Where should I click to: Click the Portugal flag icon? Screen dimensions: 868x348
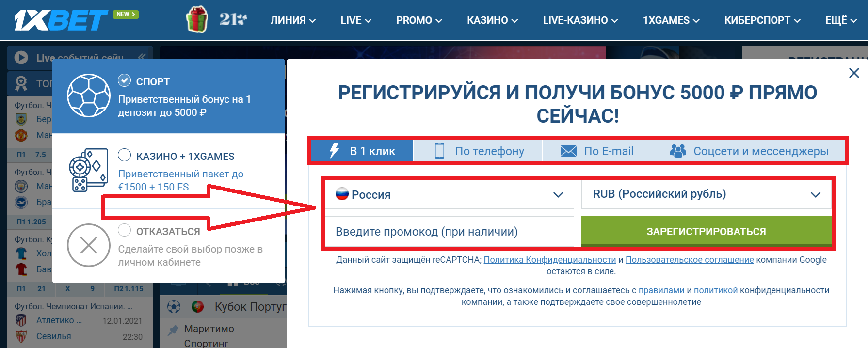197,306
